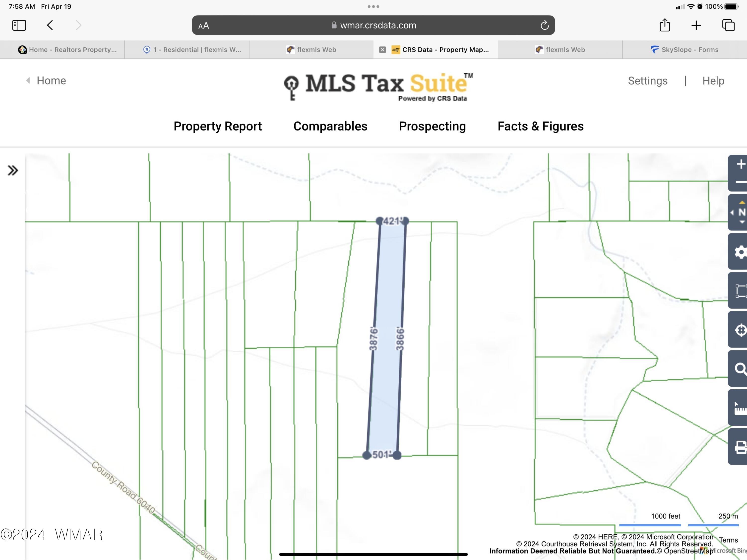Open the Property Report tab
The height and width of the screenshot is (560, 747).
point(218,126)
